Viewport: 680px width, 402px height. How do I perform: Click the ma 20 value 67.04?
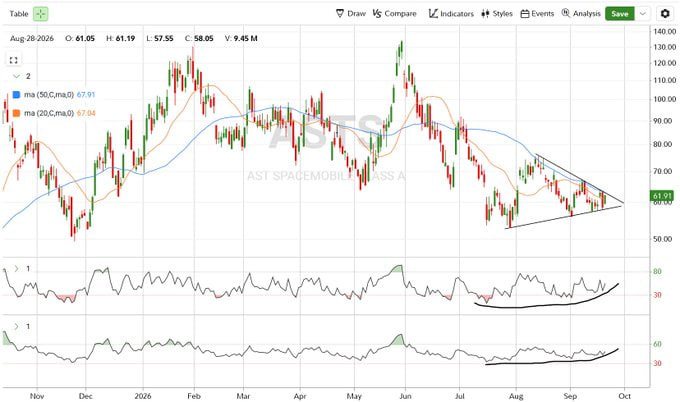(86, 113)
